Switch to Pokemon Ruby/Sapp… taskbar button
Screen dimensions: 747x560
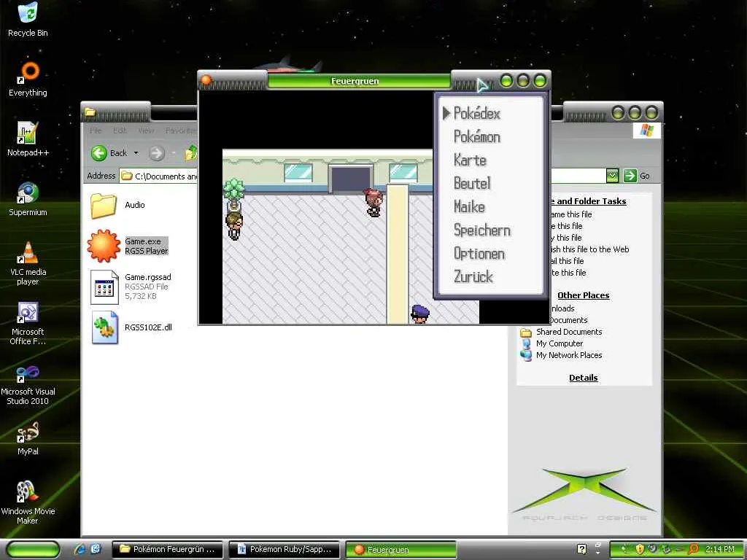pos(284,549)
